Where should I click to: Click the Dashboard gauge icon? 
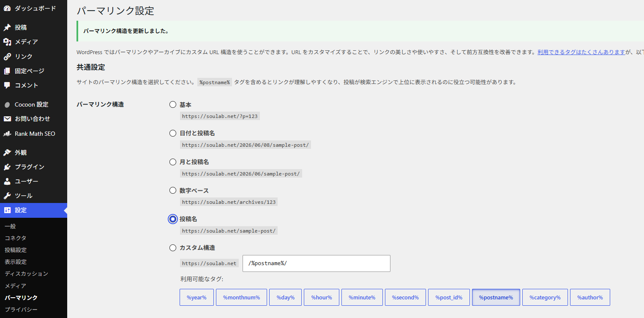coord(7,8)
